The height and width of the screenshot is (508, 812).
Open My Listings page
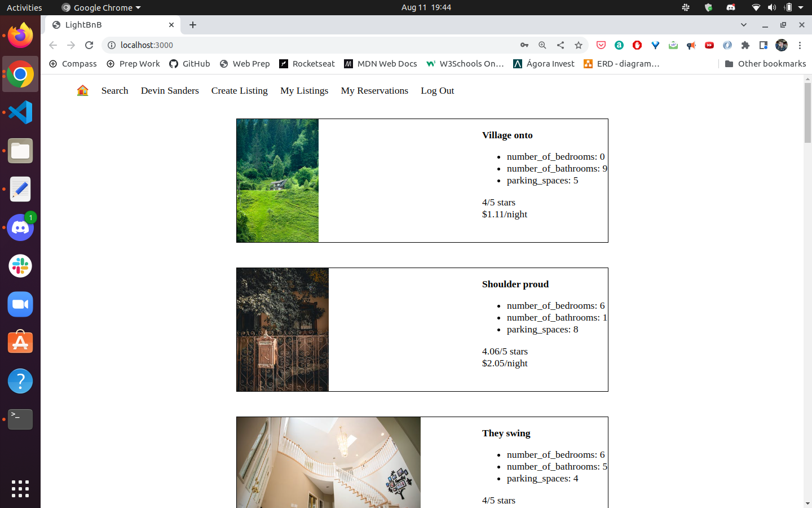(x=304, y=90)
